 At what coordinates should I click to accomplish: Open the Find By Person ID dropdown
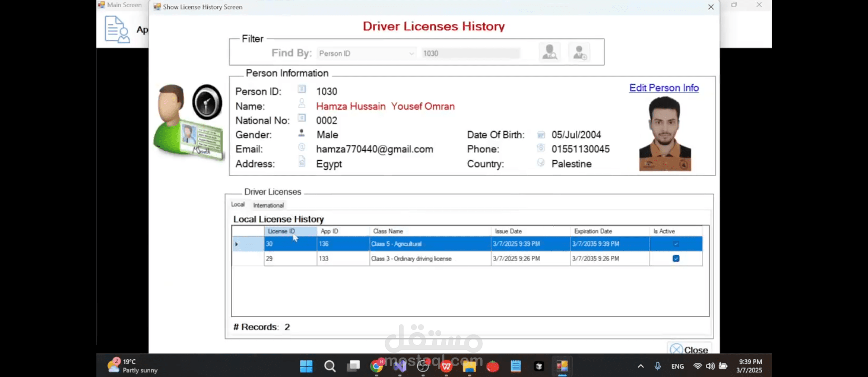pos(367,53)
